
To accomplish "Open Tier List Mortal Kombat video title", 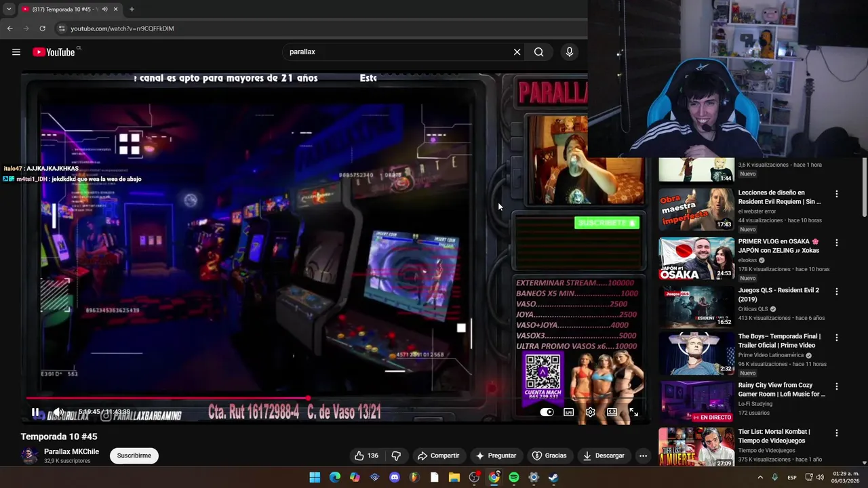I will tap(774, 436).
